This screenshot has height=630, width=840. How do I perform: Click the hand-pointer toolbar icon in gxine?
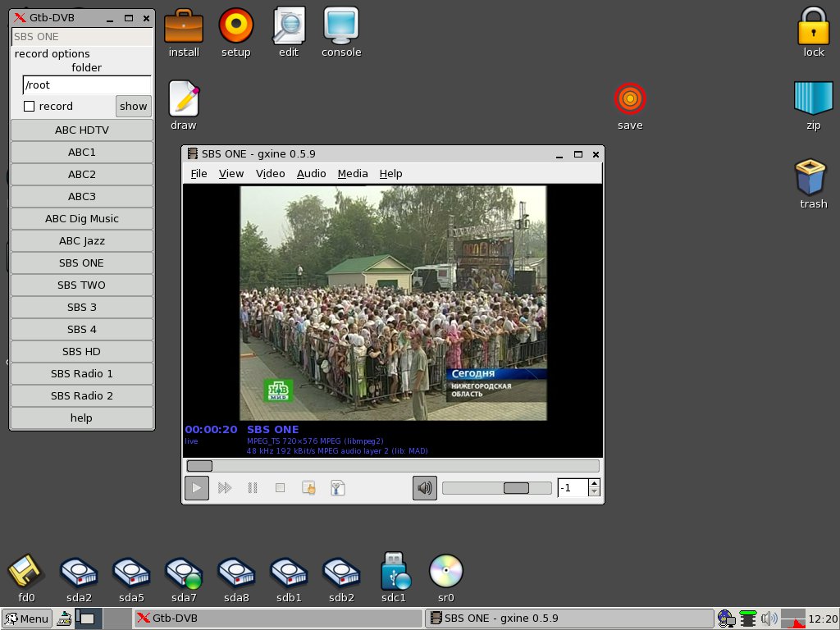tap(308, 488)
